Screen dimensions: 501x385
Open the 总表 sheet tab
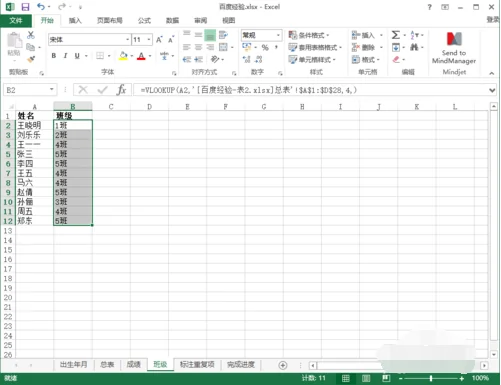coord(107,365)
